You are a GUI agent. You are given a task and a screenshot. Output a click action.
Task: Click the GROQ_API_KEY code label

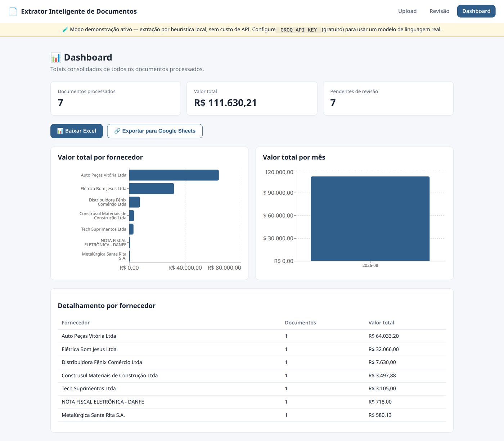pyautogui.click(x=298, y=30)
